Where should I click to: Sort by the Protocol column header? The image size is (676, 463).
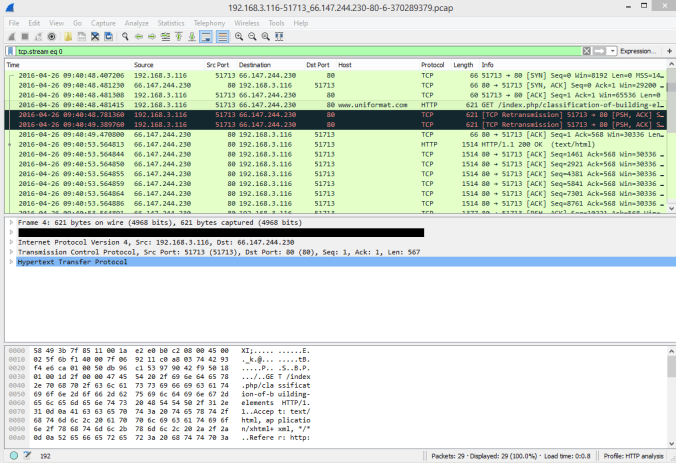click(x=435, y=65)
